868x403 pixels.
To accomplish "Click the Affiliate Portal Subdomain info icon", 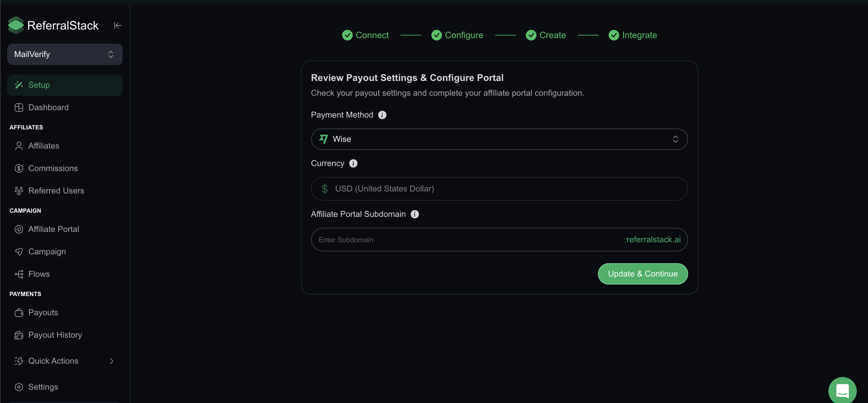I will pos(415,214).
